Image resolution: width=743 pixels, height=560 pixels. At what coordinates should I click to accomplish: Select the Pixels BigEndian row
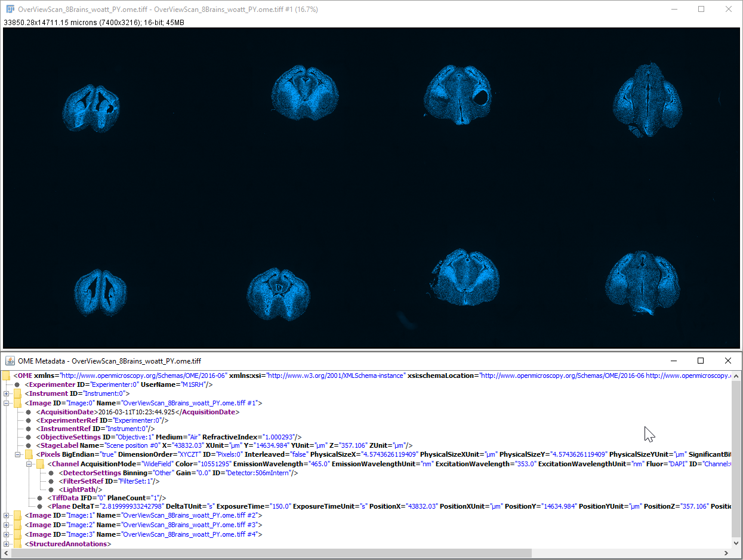[384, 455]
